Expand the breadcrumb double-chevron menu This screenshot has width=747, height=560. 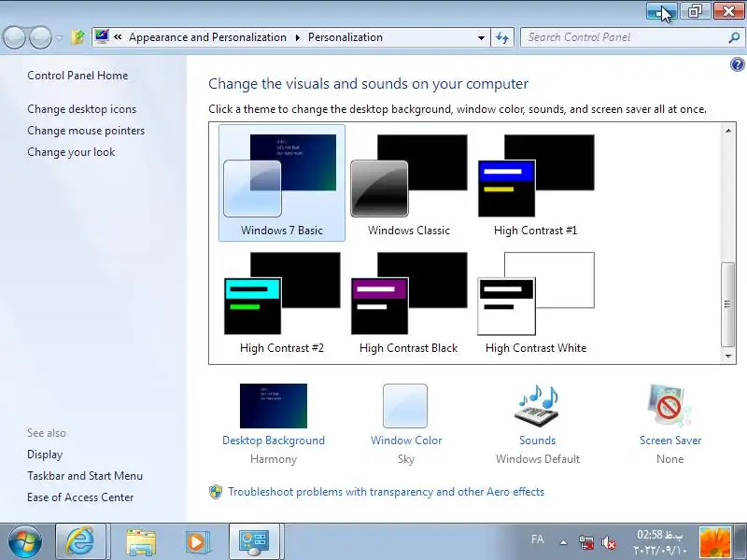(118, 37)
